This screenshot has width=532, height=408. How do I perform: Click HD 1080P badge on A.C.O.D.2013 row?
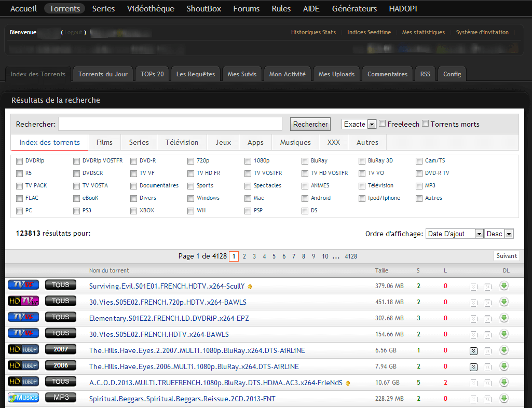click(23, 381)
